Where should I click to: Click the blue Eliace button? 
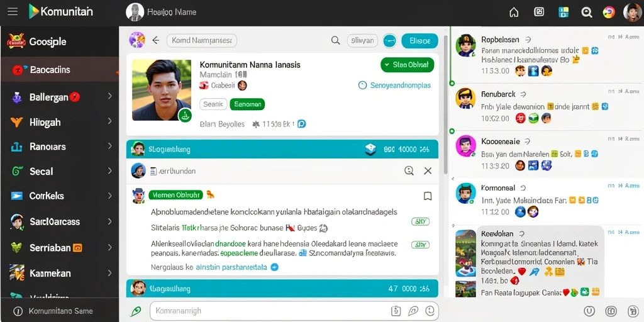(x=419, y=41)
